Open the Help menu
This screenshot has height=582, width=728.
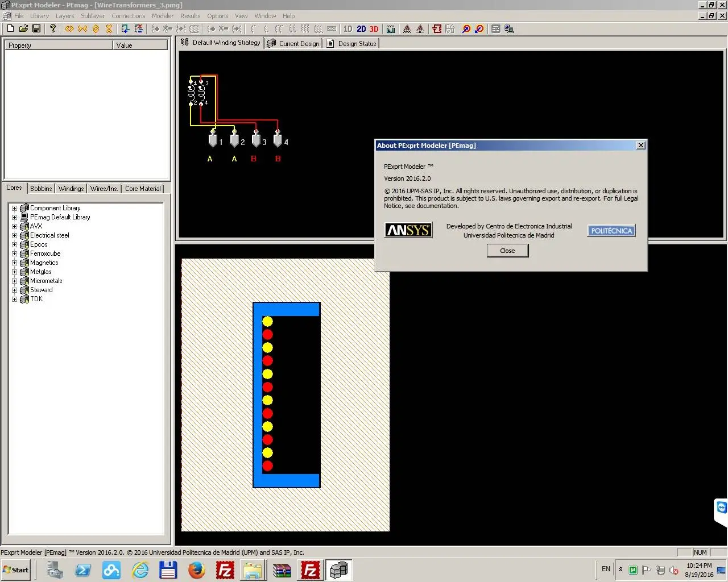pyautogui.click(x=289, y=16)
